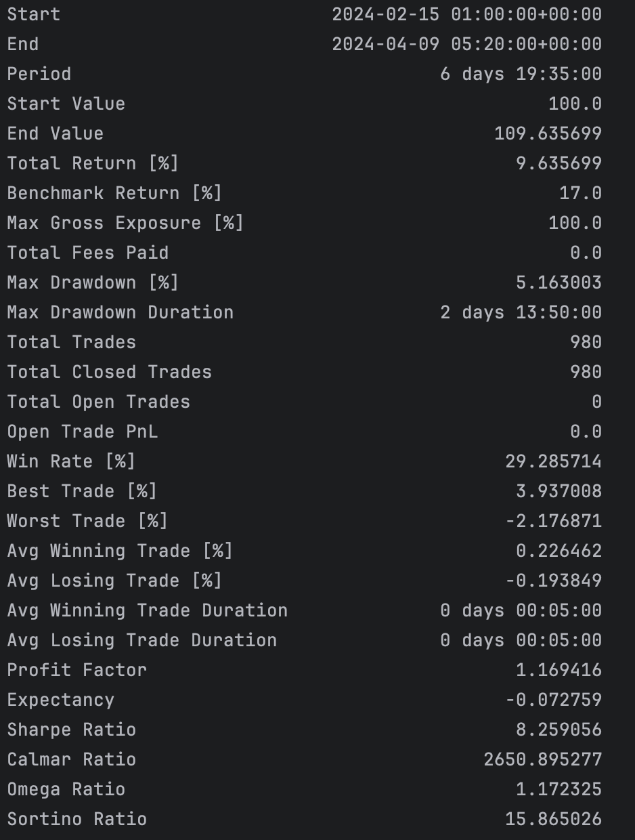The width and height of the screenshot is (635, 840).
Task: Click the Worst Trade value -2.176871
Action: click(553, 521)
